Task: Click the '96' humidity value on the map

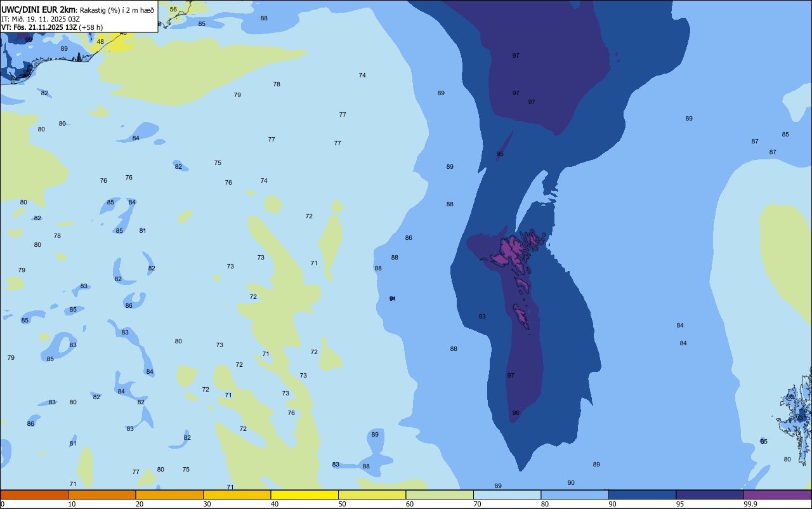Action: pos(516,413)
